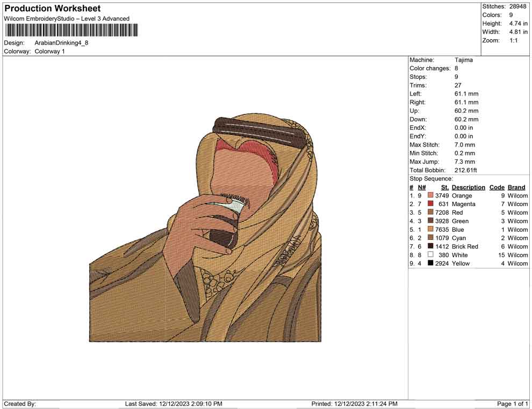Click the 'Production Worksheet' title

tap(53, 9)
